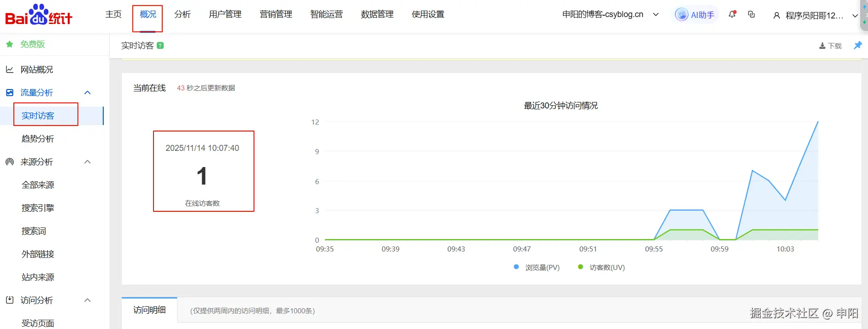
Task: Click the 下载 download button
Action: point(830,46)
